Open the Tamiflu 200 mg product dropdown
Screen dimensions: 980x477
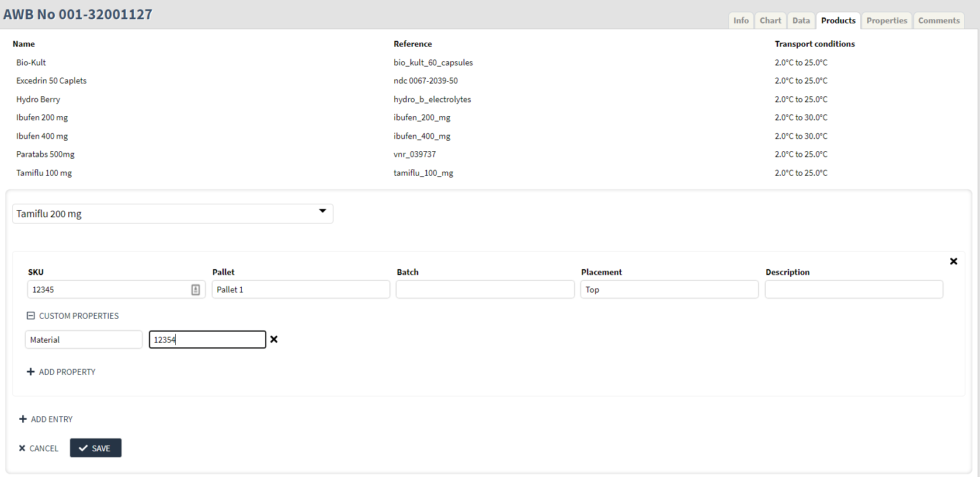(173, 214)
